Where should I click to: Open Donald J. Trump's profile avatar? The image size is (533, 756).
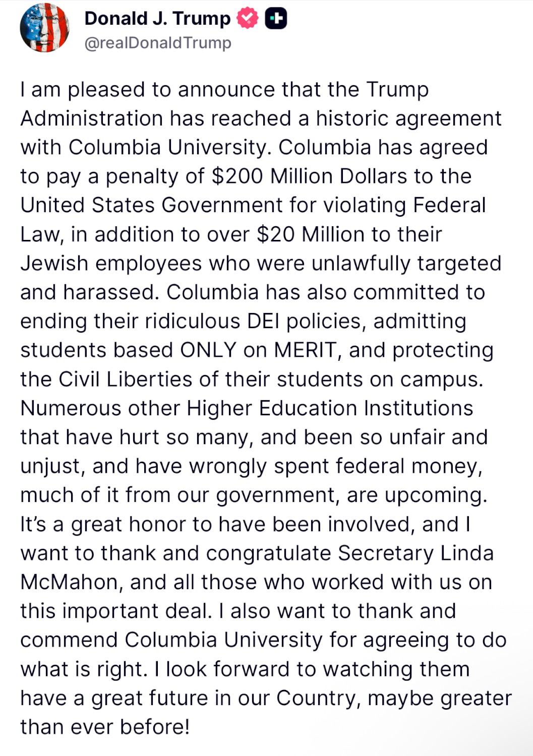pyautogui.click(x=44, y=27)
